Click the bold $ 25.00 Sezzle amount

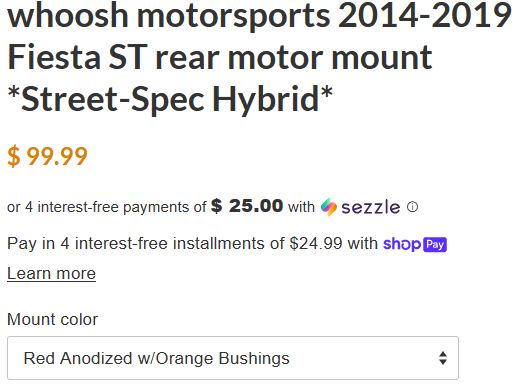(247, 206)
